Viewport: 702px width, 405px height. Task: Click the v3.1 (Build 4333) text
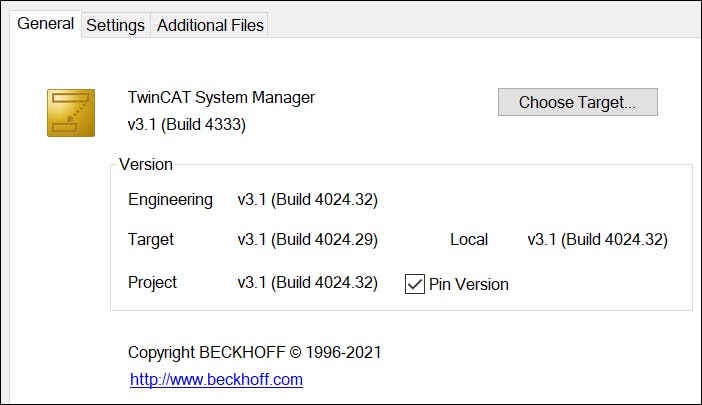187,125
